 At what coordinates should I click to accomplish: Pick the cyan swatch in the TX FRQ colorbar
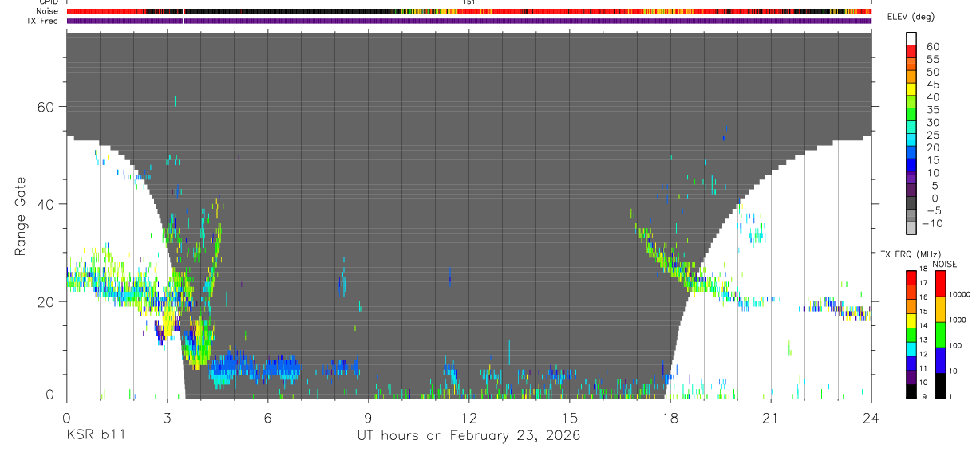coord(911,348)
